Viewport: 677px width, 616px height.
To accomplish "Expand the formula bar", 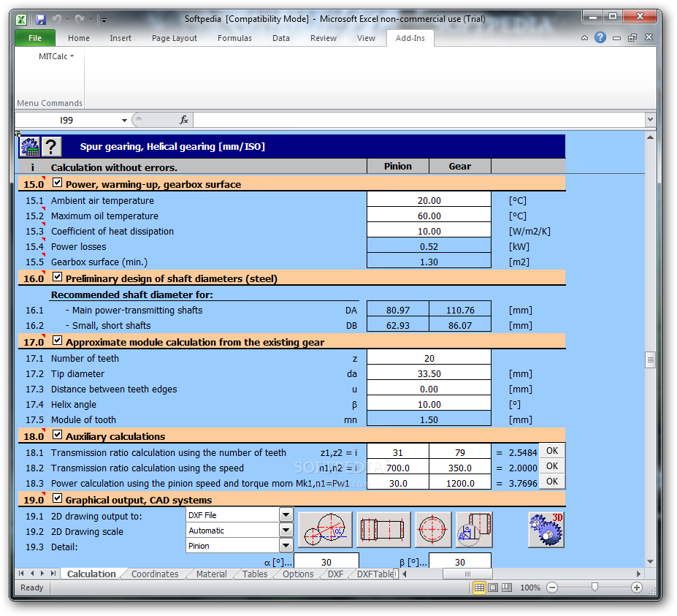I will (650, 120).
